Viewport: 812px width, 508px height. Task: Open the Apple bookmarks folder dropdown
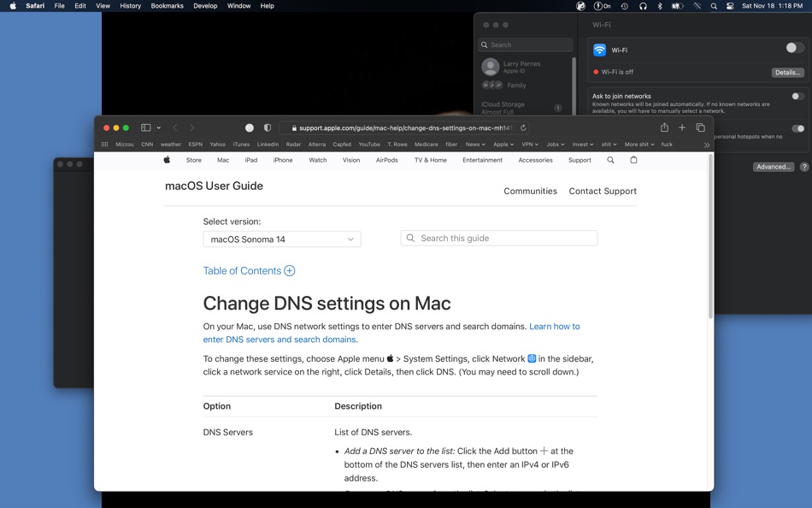[503, 145]
